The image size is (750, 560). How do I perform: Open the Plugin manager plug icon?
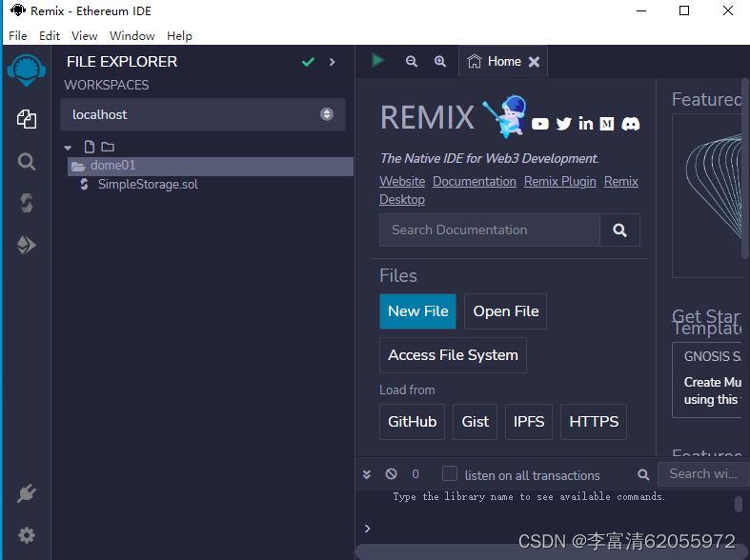(27, 493)
